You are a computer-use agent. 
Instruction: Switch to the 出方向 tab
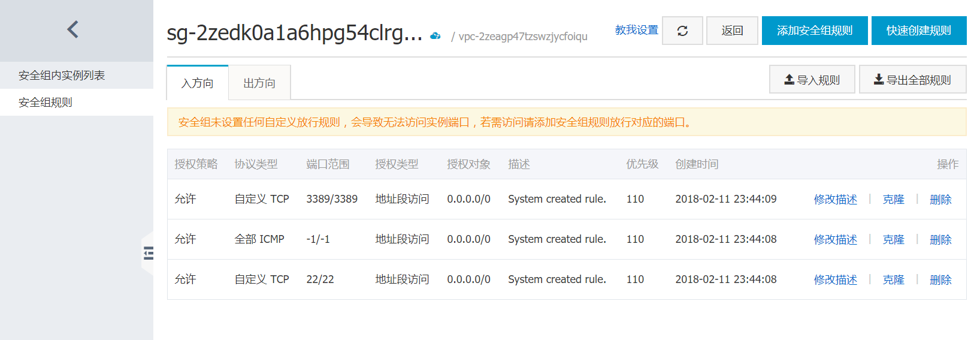tap(259, 83)
